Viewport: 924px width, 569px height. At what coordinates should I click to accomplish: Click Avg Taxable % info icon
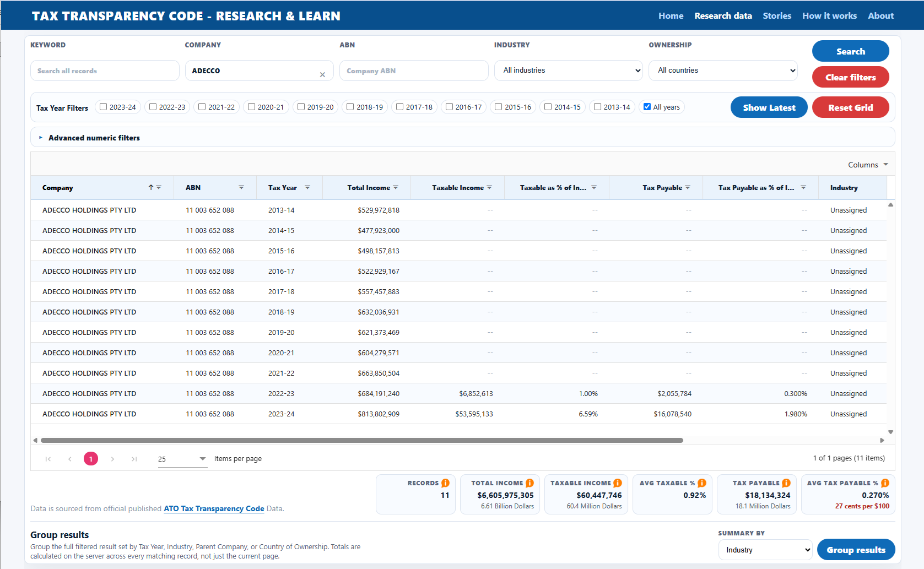tap(702, 483)
